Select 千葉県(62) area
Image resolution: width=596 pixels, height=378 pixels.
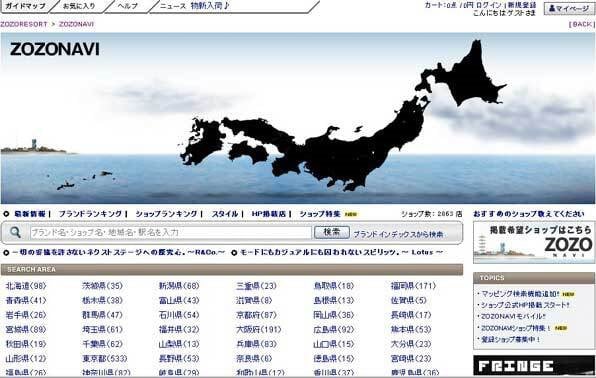[103, 344]
